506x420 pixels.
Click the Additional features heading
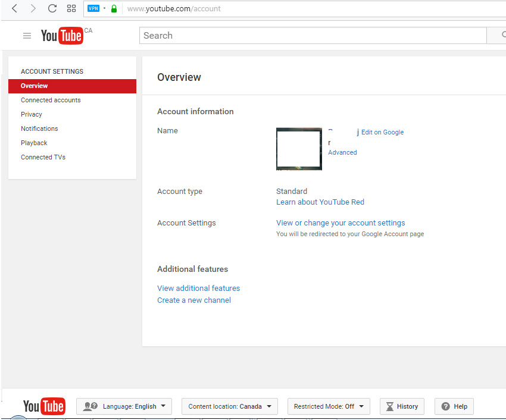(x=192, y=269)
